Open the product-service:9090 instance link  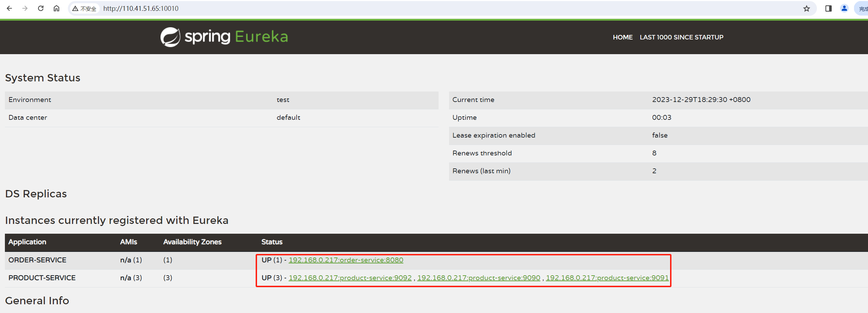(x=479, y=278)
